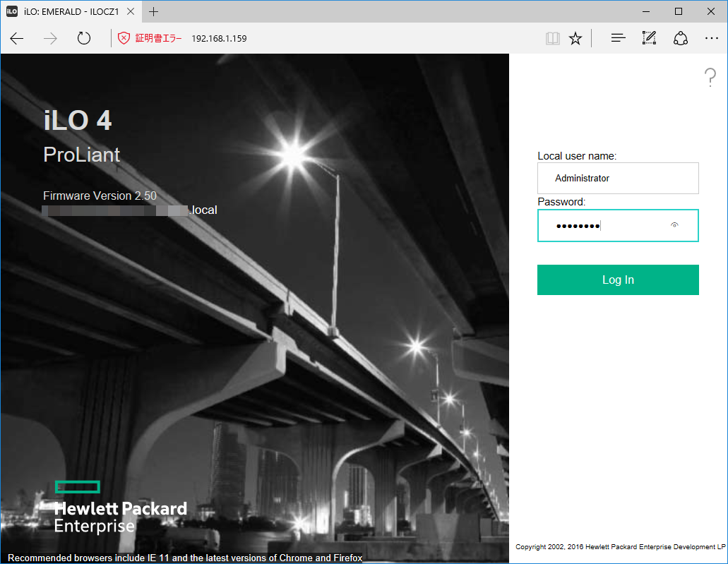Reveal password with the eye icon

pos(674,225)
